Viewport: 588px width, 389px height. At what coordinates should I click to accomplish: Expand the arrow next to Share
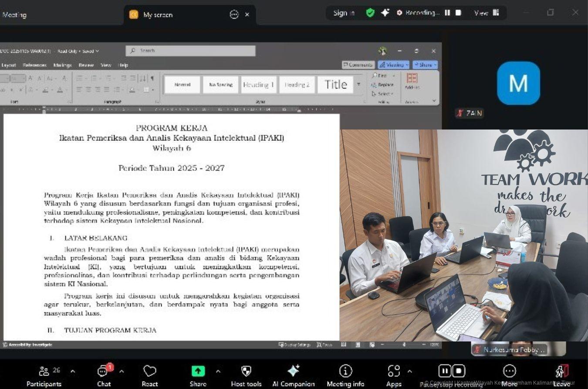pyautogui.click(x=218, y=372)
